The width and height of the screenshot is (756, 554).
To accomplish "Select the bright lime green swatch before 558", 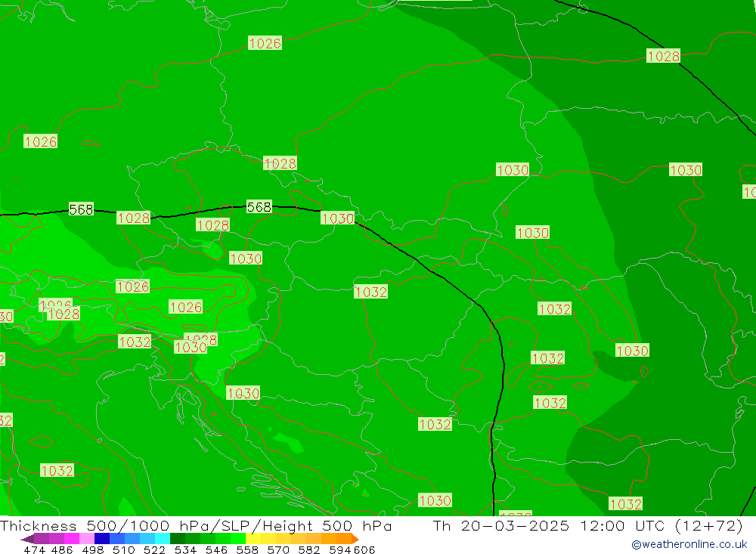I will click(238, 539).
